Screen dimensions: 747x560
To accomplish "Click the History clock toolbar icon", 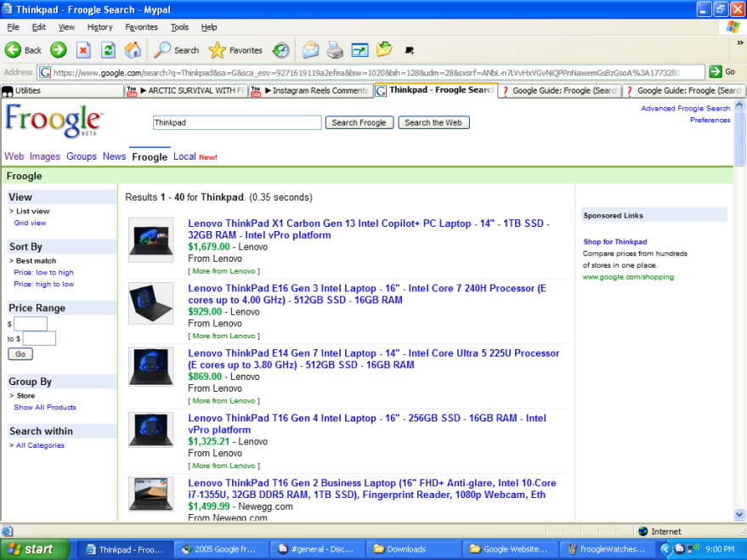I will pyautogui.click(x=281, y=50).
